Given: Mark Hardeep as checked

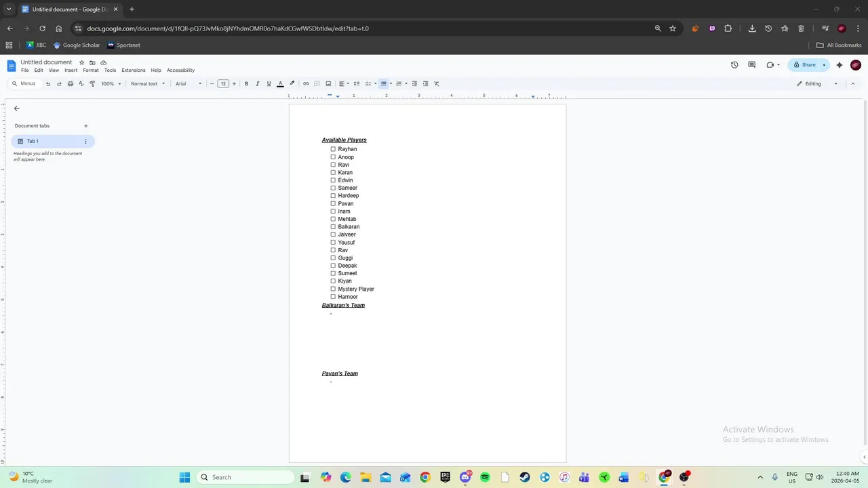Looking at the screenshot, I should pyautogui.click(x=333, y=196).
